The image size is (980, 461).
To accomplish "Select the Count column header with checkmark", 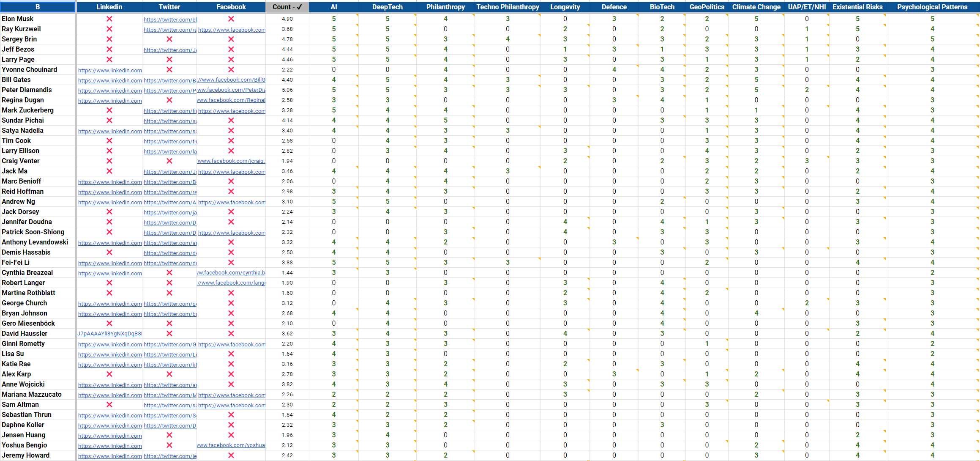I will click(x=287, y=7).
